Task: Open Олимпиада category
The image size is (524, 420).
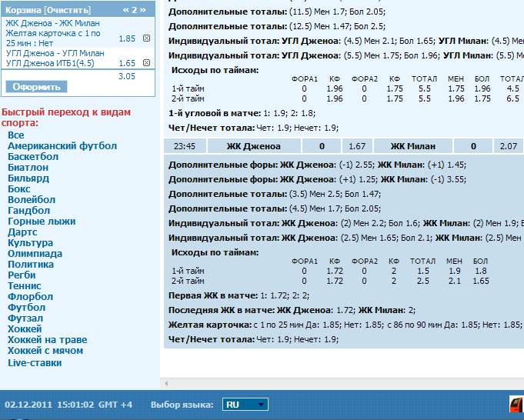Action: coord(35,254)
